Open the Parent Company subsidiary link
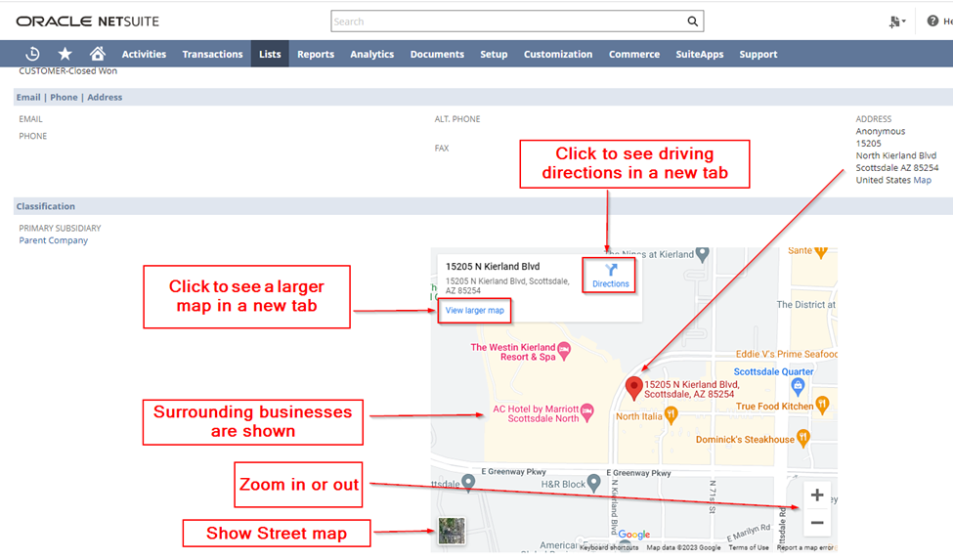Image resolution: width=953 pixels, height=560 pixels. point(54,240)
